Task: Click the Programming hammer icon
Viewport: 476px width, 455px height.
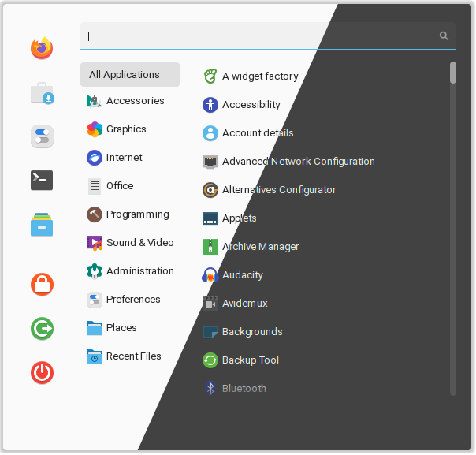Action: 95,214
